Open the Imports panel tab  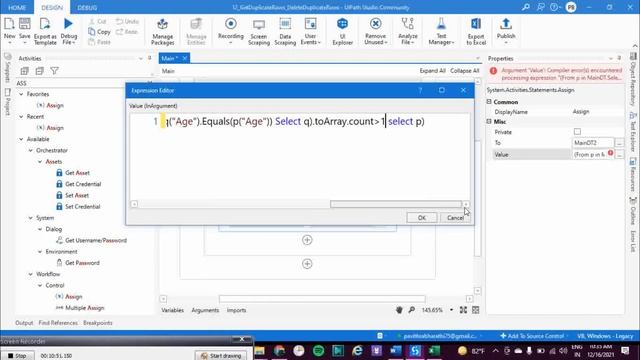pos(236,310)
